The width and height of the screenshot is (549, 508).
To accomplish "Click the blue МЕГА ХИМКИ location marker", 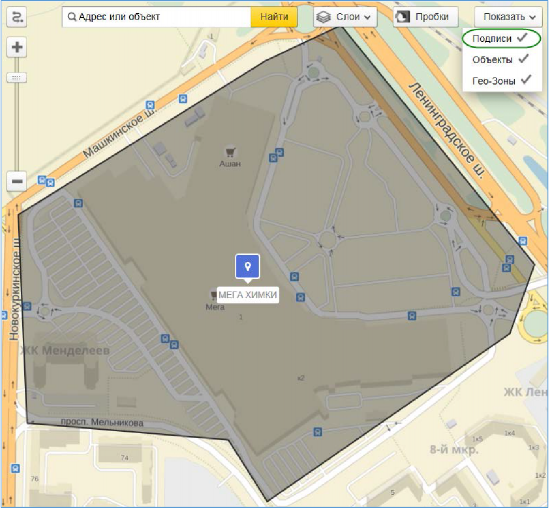I will (x=248, y=267).
